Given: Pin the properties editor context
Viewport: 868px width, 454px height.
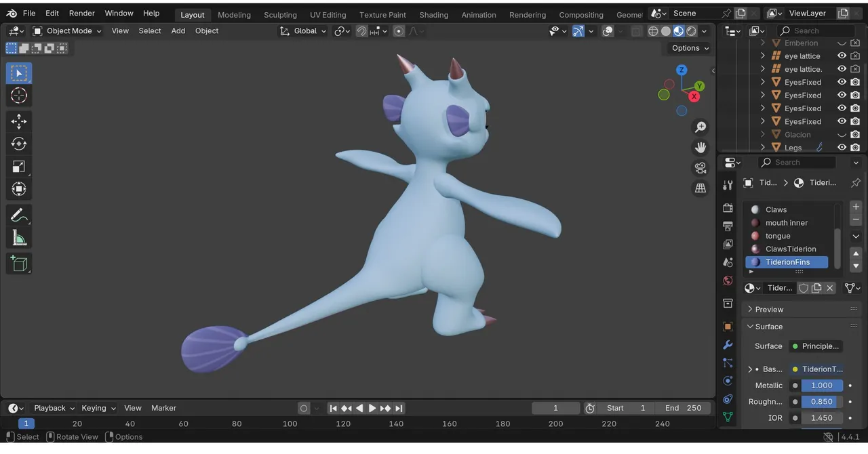Looking at the screenshot, I should (855, 182).
